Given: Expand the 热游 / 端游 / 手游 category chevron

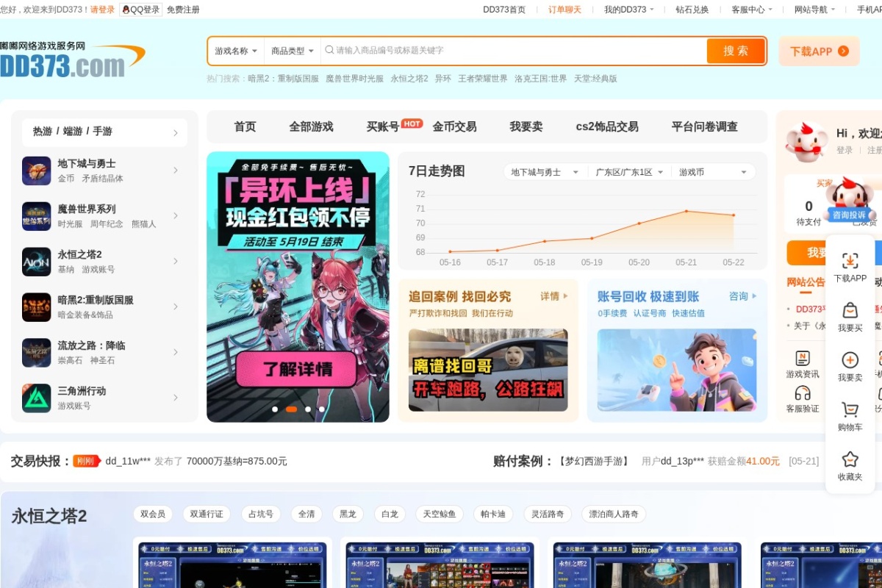Looking at the screenshot, I should coord(176,133).
